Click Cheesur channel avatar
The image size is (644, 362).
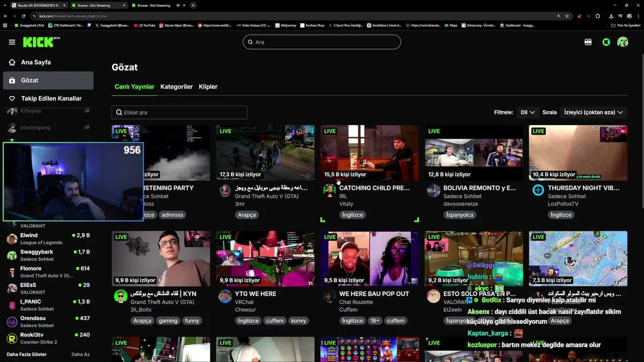[225, 296]
